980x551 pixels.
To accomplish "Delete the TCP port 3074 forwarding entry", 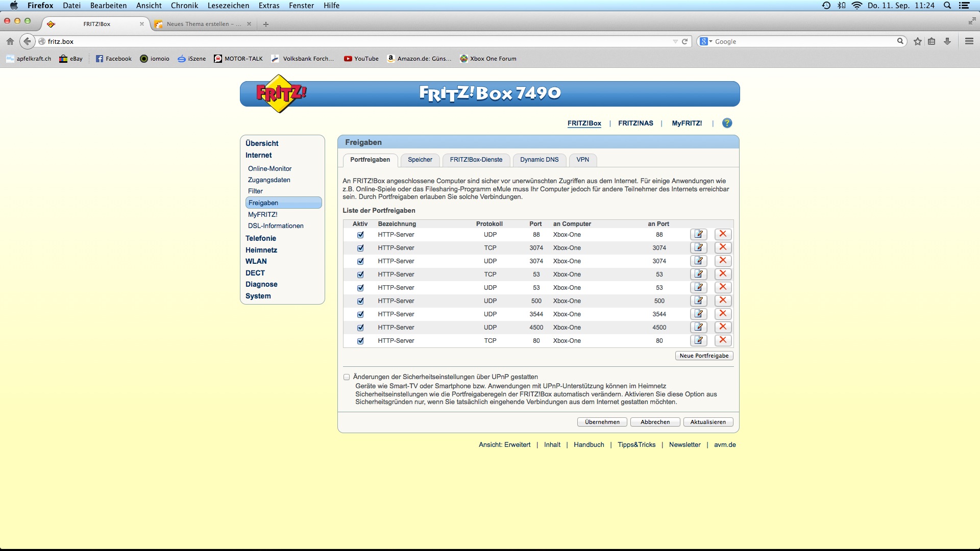I will pyautogui.click(x=723, y=247).
